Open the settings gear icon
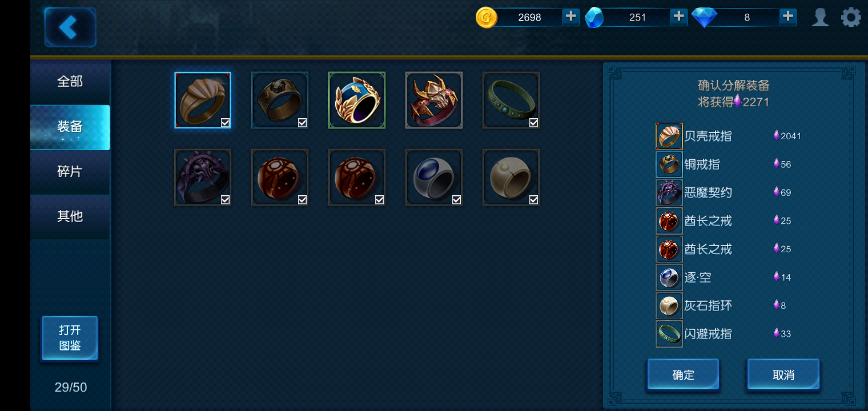Viewport: 868px width, 411px height. coord(851,17)
